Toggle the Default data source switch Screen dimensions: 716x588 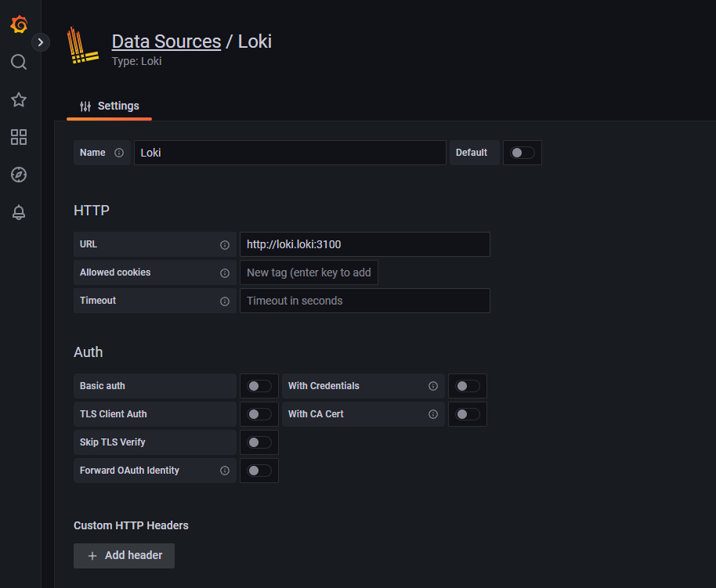[x=523, y=153]
